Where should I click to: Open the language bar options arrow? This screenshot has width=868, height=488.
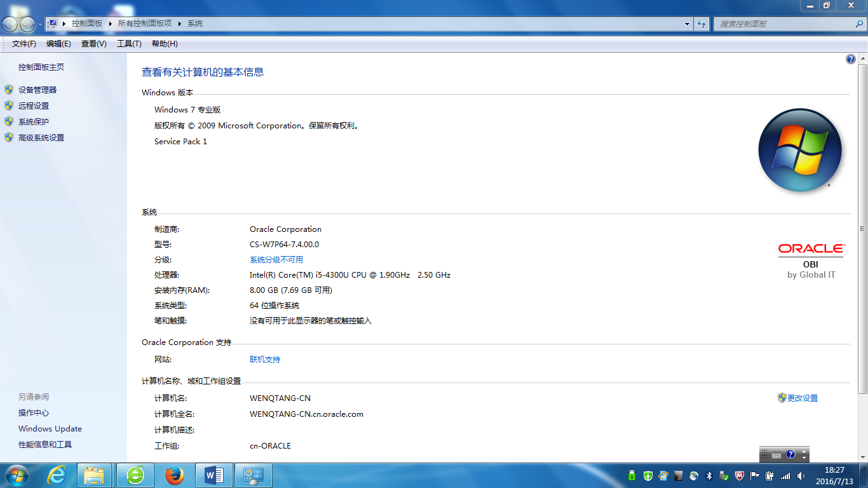coord(804,457)
